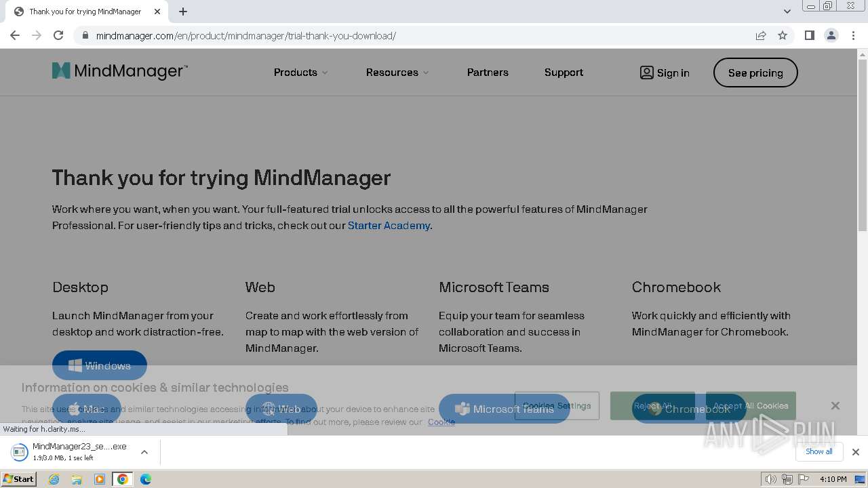Click the Microsoft Teams button

pyautogui.click(x=505, y=409)
